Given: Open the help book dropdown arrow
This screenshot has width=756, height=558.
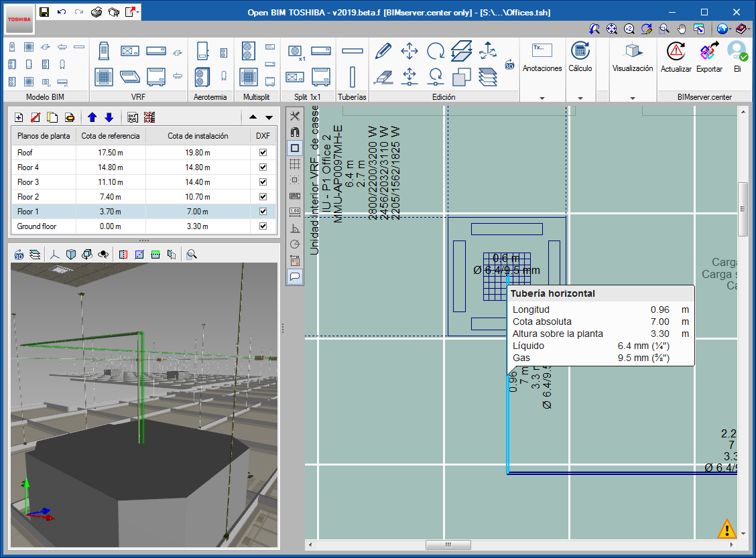Looking at the screenshot, I should click(749, 29).
